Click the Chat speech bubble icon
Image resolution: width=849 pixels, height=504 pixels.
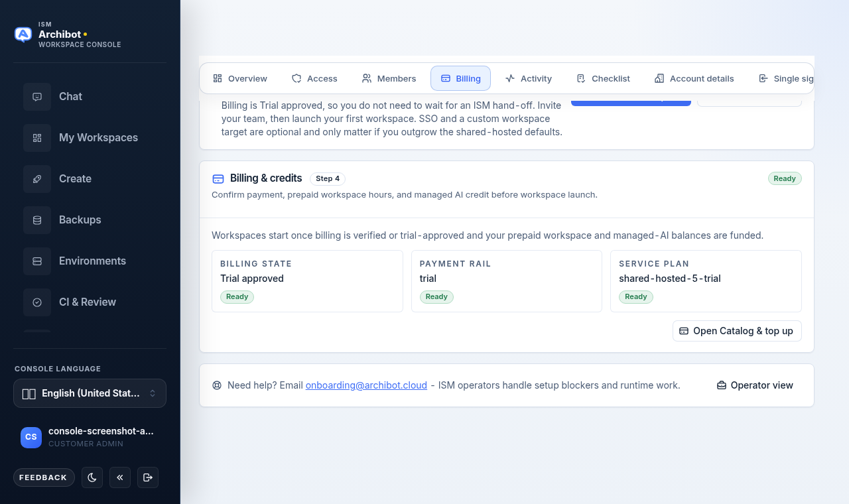(37, 96)
